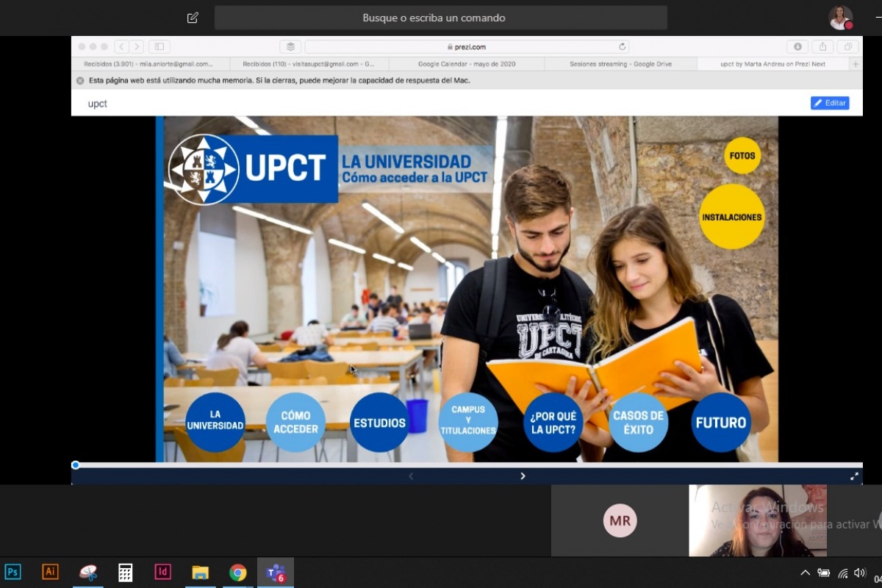Viewport: 882px width, 588px height.
Task: Enter Prezi fullscreen mode
Action: (x=854, y=476)
